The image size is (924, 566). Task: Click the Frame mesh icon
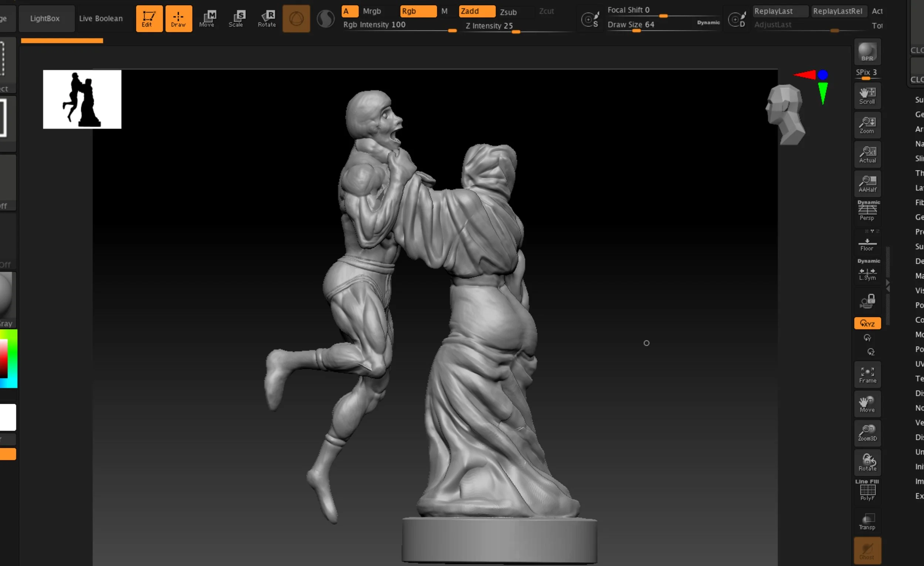click(867, 375)
